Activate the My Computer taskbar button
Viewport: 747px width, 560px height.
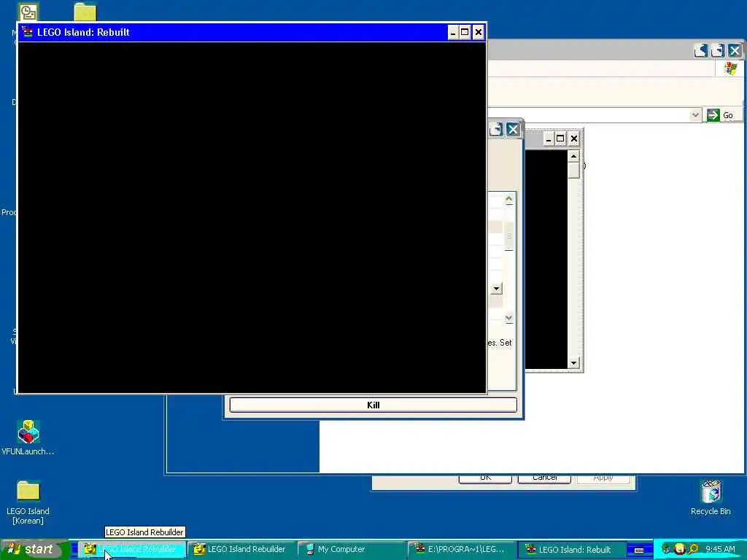[352, 550]
